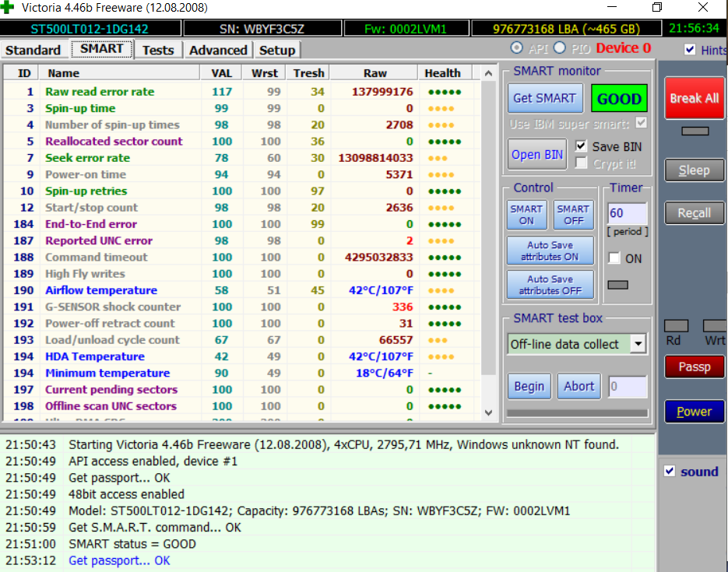The image size is (728, 572).
Task: Click the blue Get passport... OK log line
Action: point(119,560)
